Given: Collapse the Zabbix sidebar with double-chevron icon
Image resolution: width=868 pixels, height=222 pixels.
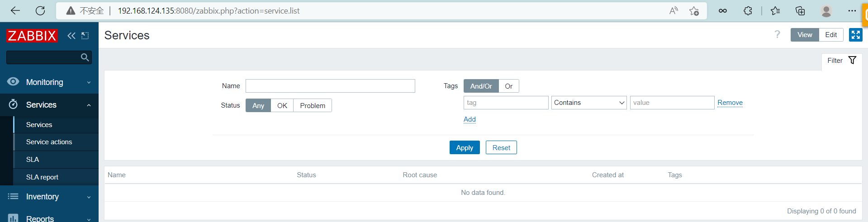Looking at the screenshot, I should [x=71, y=36].
